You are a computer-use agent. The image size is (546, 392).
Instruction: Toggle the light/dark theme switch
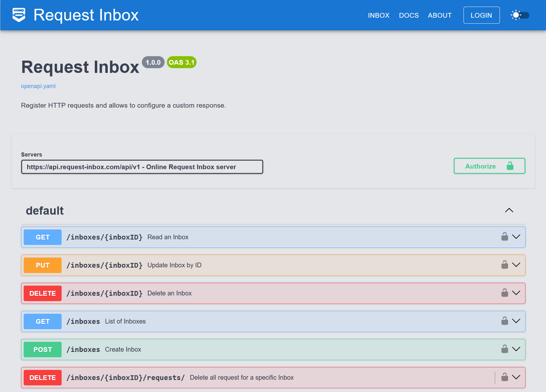click(x=520, y=15)
